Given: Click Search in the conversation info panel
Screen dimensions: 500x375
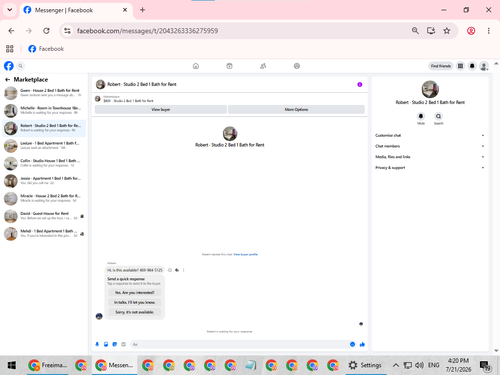Looking at the screenshot, I should [x=438, y=116].
